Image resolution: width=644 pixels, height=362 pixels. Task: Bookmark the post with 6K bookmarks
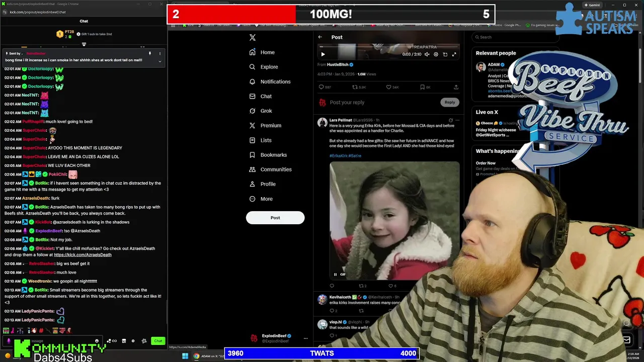coord(422,87)
